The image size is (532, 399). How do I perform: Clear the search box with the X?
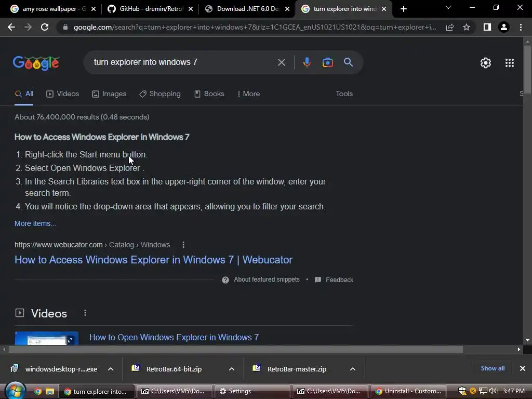pyautogui.click(x=281, y=62)
